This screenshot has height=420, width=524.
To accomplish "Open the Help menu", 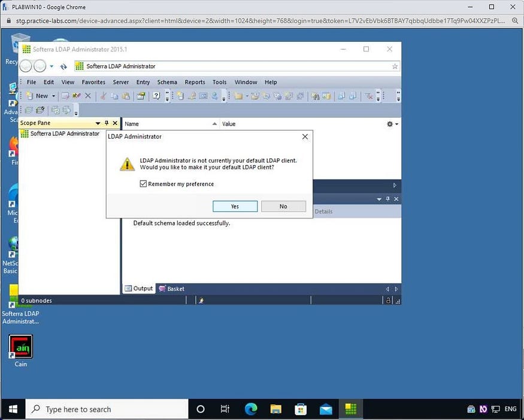I will [x=271, y=82].
